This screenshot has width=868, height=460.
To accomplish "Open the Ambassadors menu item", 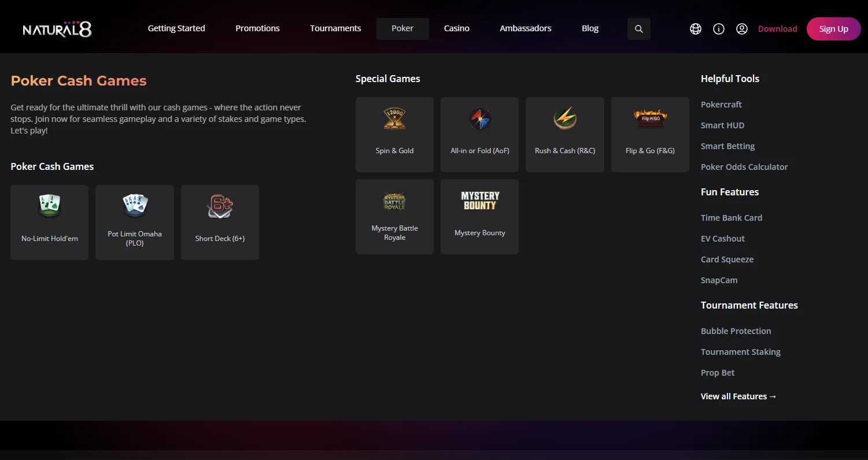I will coord(526,28).
